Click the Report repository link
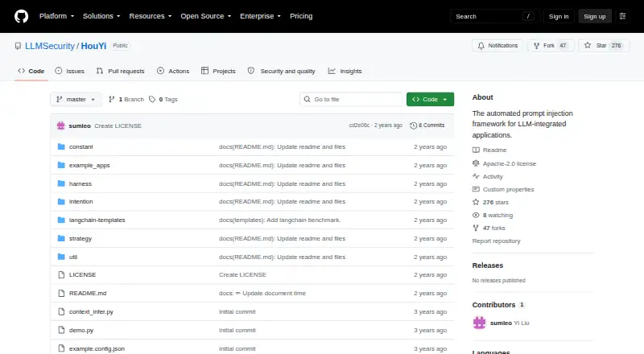This screenshot has height=354, width=644. pos(496,241)
